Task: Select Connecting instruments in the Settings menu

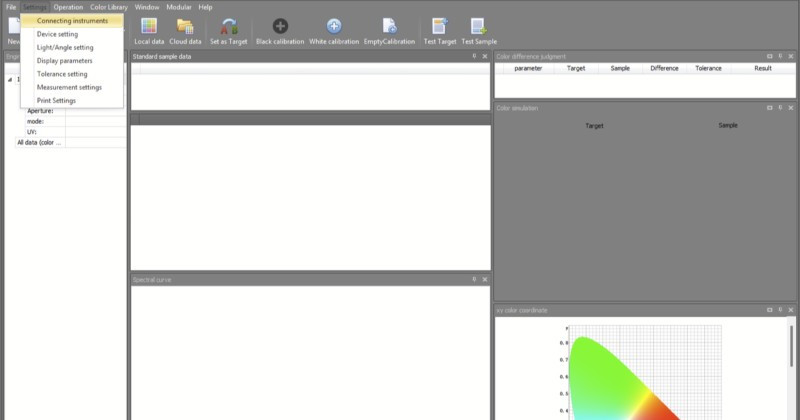Action: (x=72, y=21)
